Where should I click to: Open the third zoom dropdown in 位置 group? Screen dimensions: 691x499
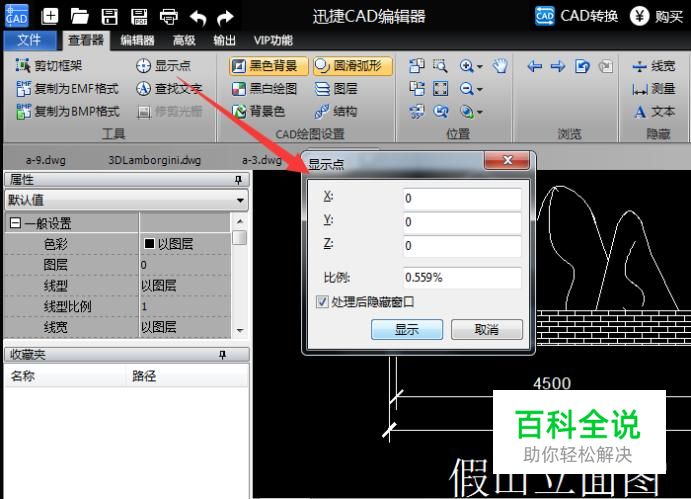[480, 112]
